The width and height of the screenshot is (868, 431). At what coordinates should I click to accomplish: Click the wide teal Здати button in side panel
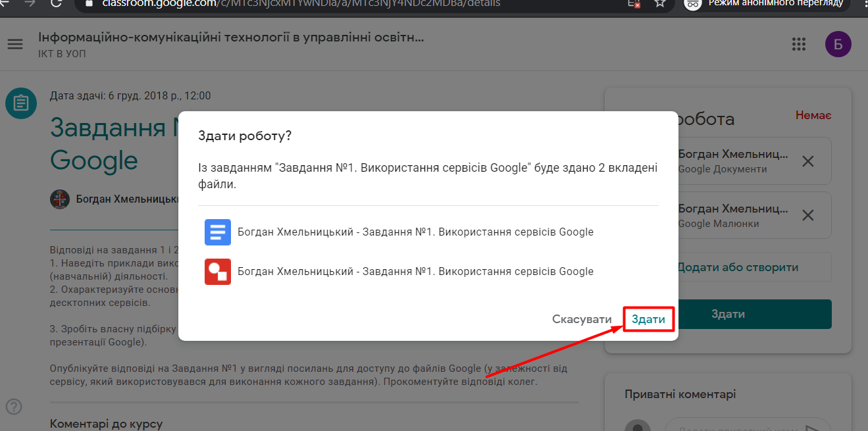tap(728, 314)
